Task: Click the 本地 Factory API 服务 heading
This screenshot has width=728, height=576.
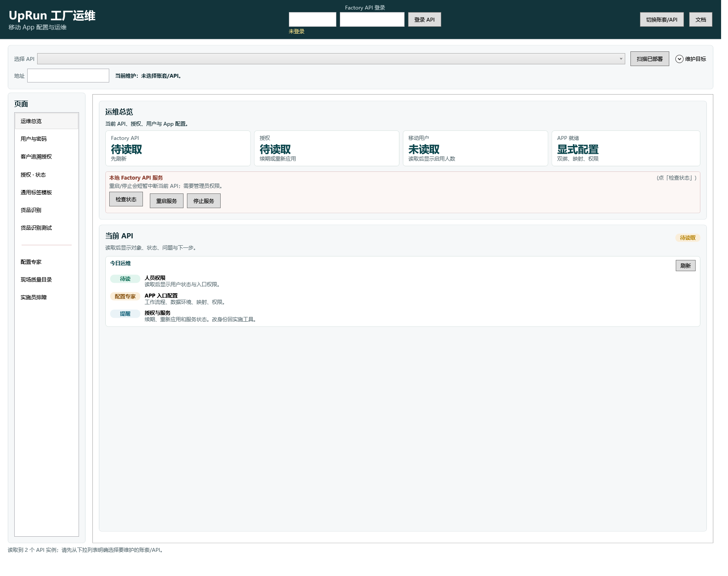Action: (136, 178)
